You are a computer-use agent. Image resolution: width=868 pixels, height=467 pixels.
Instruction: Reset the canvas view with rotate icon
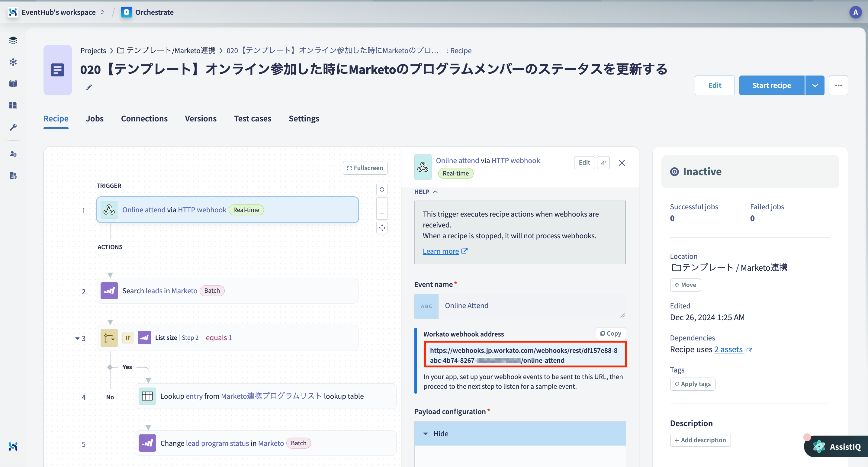(x=382, y=189)
